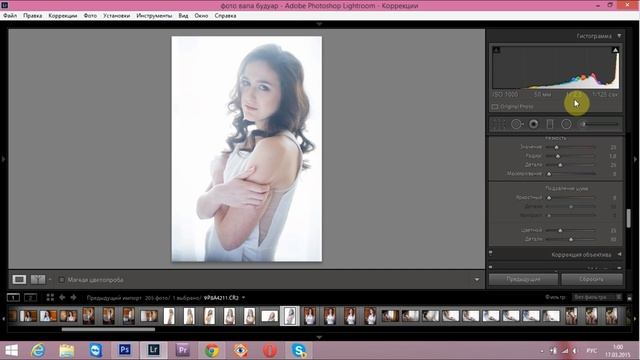Launch Internet Explorer from taskbar
This screenshot has width=640, height=360.
point(38,351)
